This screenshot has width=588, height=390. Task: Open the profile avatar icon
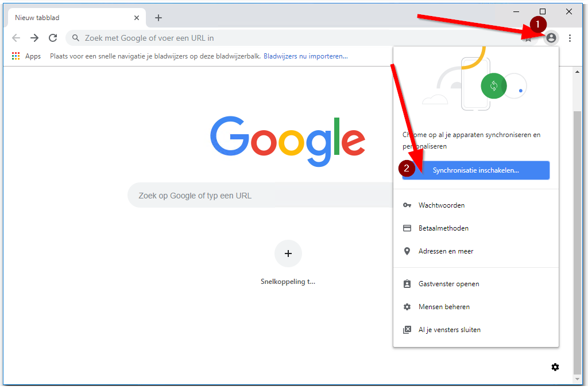(551, 38)
